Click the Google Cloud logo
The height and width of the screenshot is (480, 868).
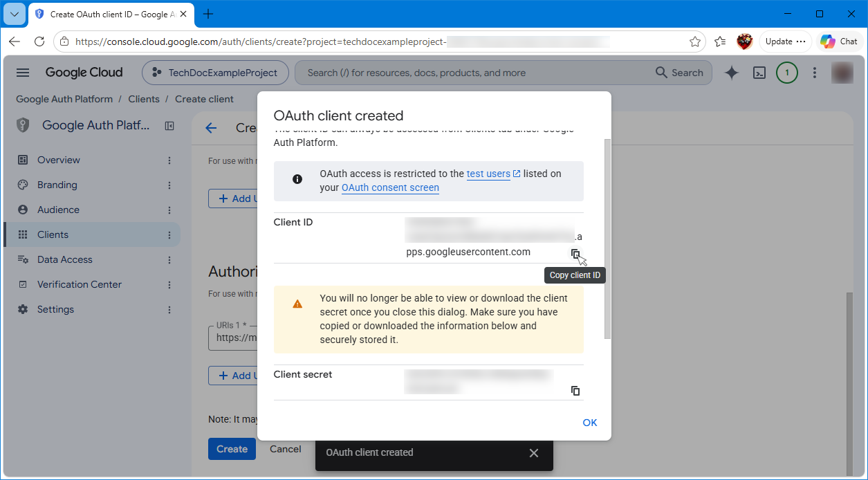(84, 73)
